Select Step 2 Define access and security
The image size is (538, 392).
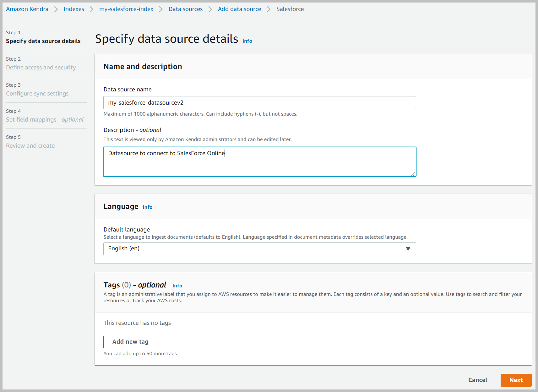pos(41,68)
